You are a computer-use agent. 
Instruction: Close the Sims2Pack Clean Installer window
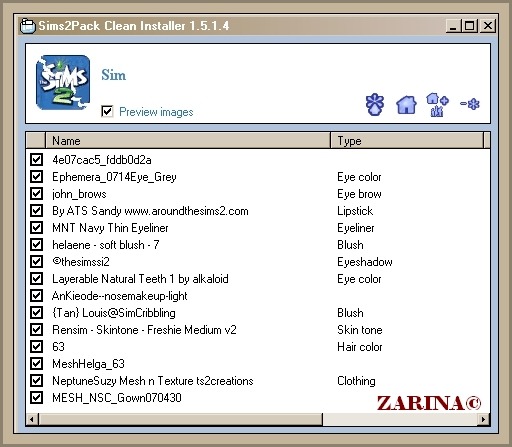[x=488, y=26]
